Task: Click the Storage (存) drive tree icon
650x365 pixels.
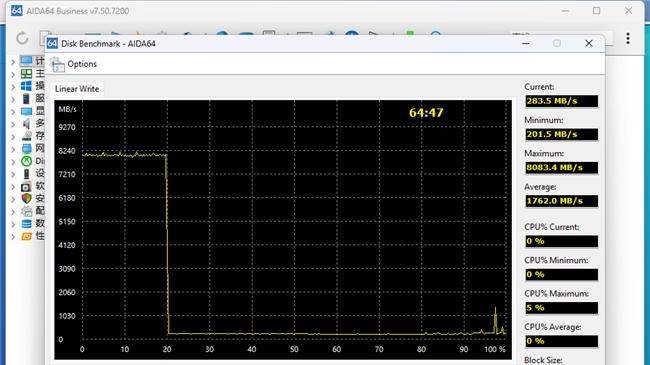Action: coord(27,136)
